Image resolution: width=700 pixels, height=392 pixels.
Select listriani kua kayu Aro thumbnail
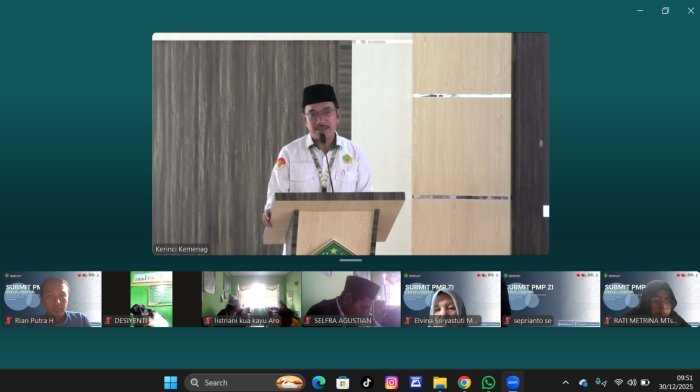pyautogui.click(x=251, y=299)
